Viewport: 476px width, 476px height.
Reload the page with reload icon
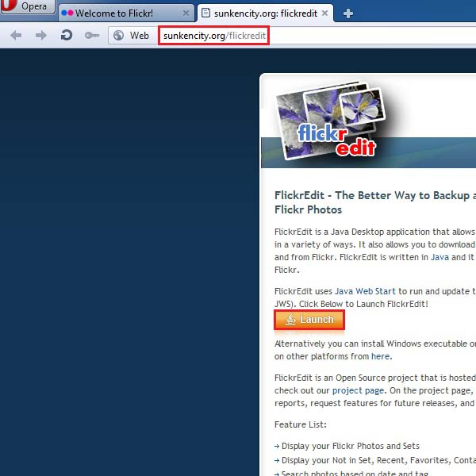66,35
